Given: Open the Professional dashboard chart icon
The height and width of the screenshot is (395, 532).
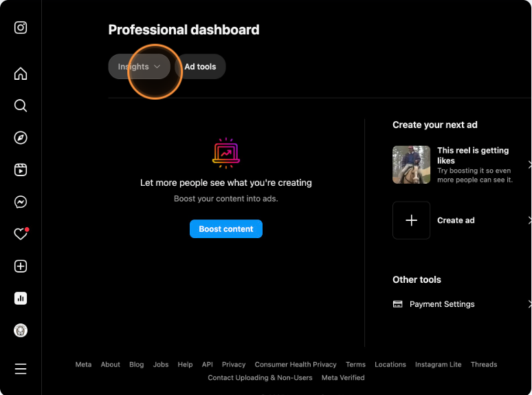Looking at the screenshot, I should 21,298.
